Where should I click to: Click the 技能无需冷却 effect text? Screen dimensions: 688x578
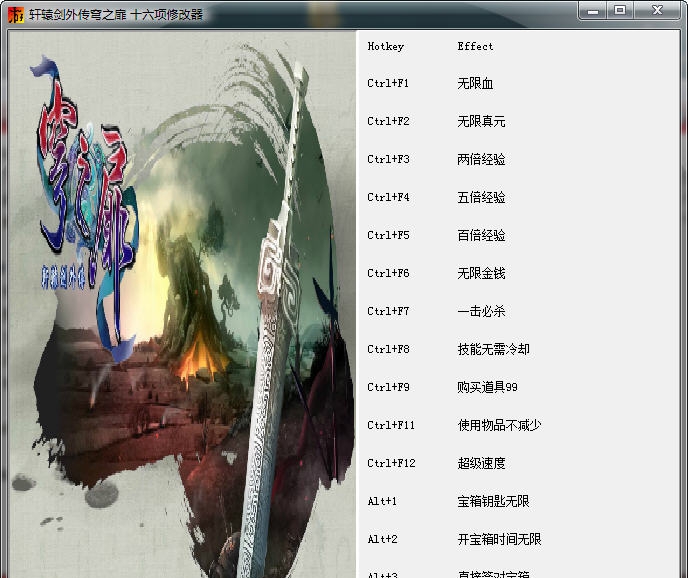click(494, 349)
